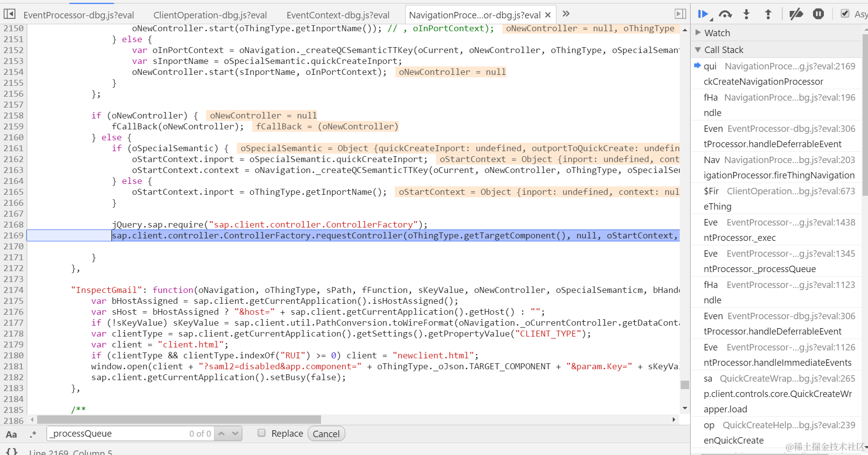Toggle the file navigator sidebar icon
Screen dimensions: 868x455
click(x=9, y=14)
